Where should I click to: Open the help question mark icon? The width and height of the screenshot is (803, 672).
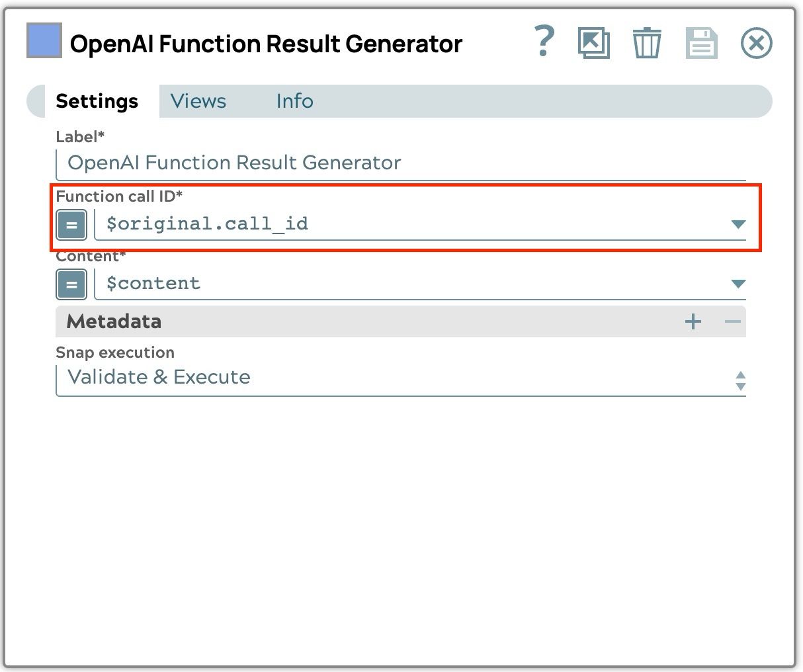(x=544, y=42)
